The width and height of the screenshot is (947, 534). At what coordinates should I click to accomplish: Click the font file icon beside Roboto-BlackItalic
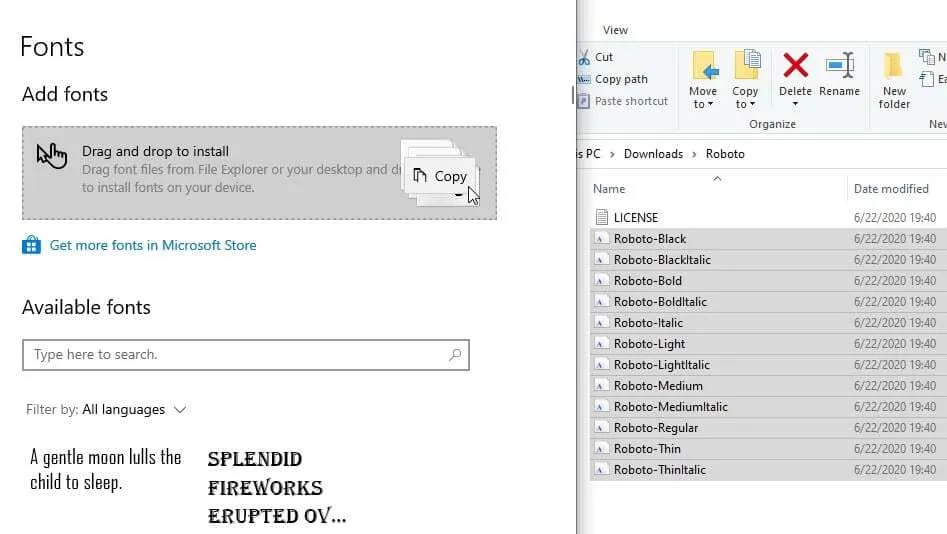pyautogui.click(x=600, y=260)
